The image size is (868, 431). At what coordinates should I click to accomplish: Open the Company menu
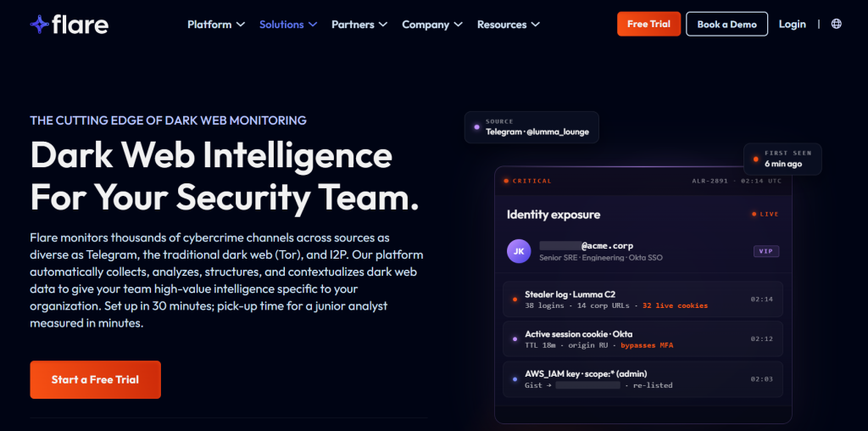pyautogui.click(x=432, y=25)
